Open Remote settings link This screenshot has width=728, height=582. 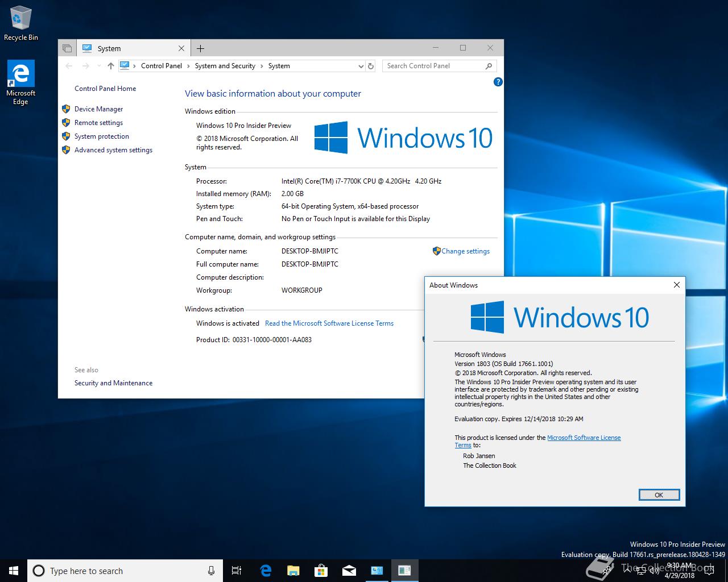click(x=98, y=122)
